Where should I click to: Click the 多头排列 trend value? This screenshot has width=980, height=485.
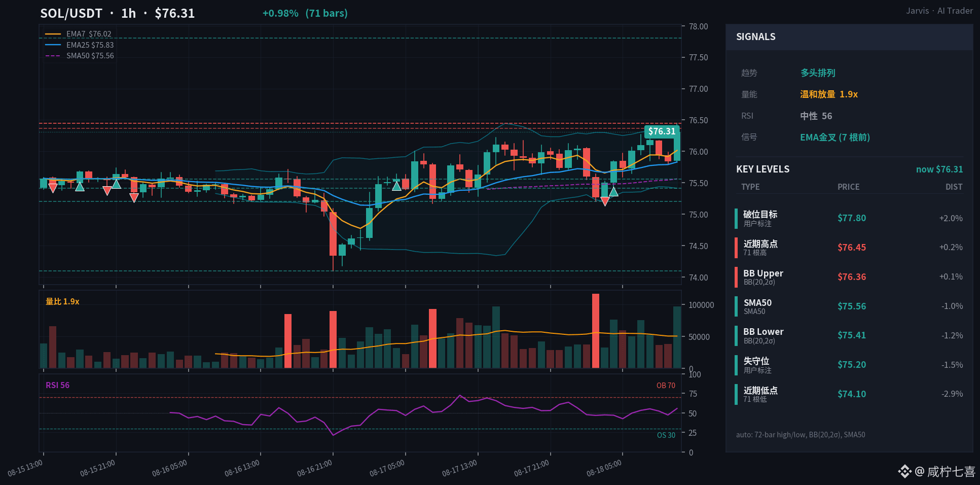click(x=818, y=73)
